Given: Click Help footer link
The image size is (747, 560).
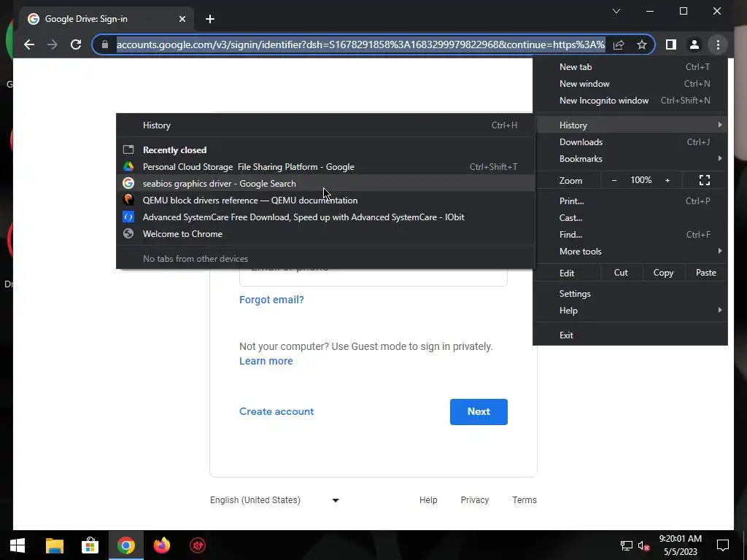Looking at the screenshot, I should point(428,500).
